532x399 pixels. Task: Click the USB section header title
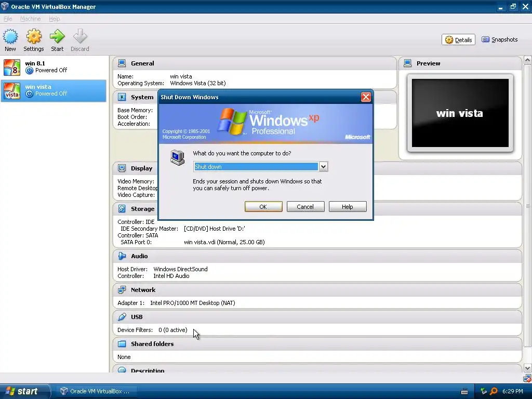click(137, 317)
